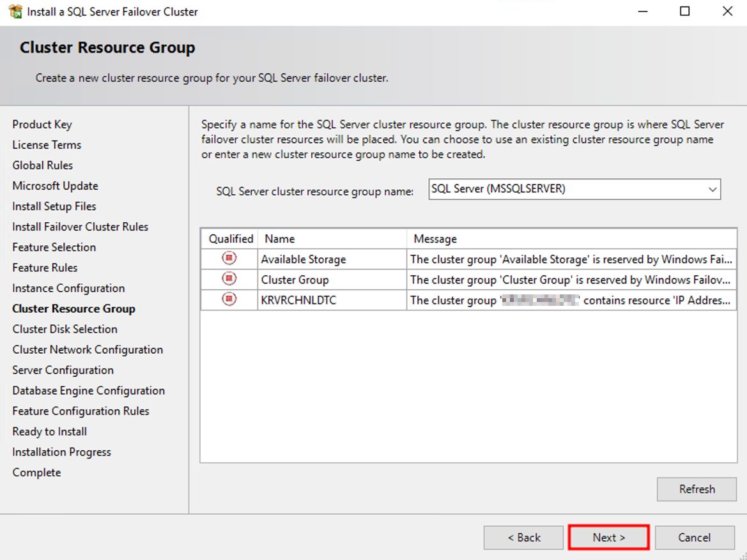Screen dimensions: 747x560
Task: Select the License Terms step
Action: 47,145
